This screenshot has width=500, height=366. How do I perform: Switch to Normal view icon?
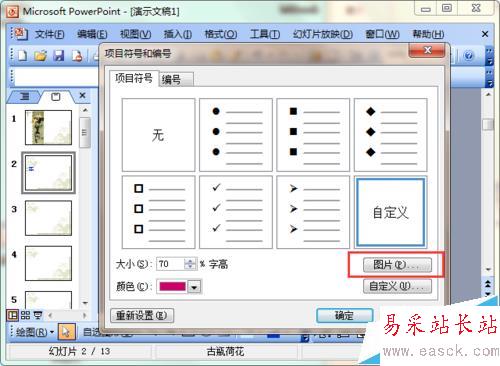13,315
